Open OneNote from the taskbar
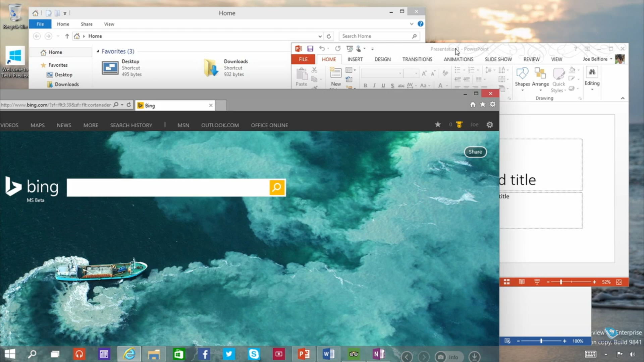 click(379, 354)
